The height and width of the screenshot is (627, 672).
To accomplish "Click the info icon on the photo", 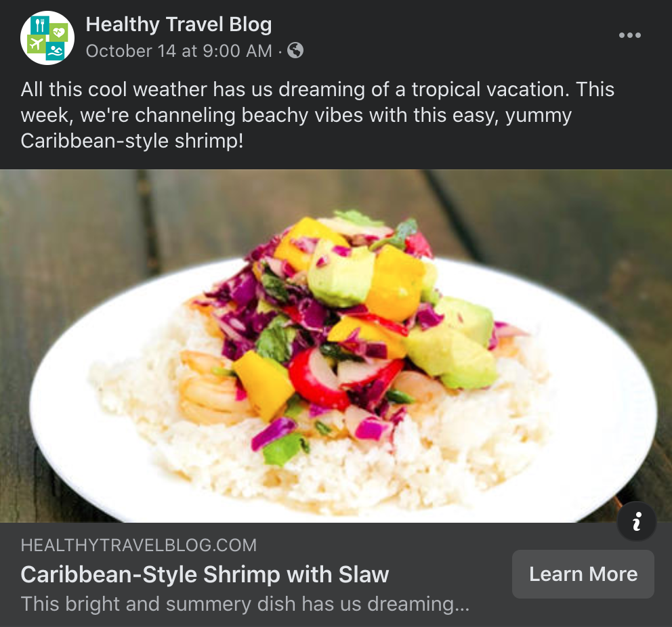I will pos(636,521).
